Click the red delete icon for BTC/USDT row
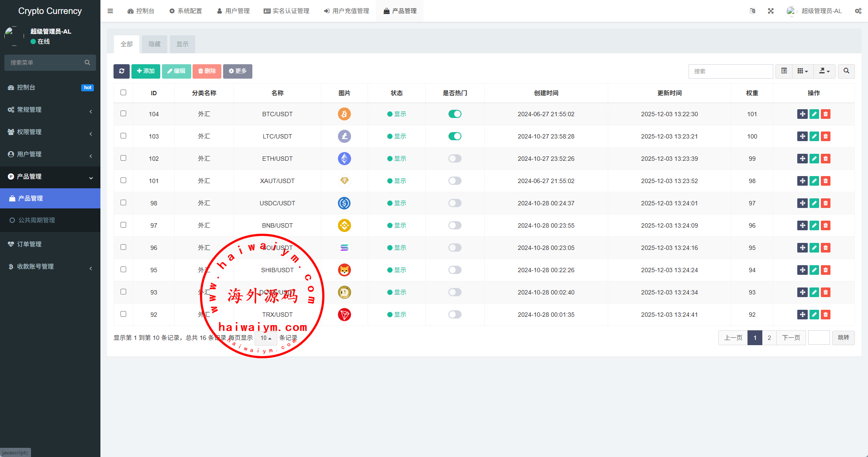This screenshot has width=868, height=457. (x=825, y=114)
